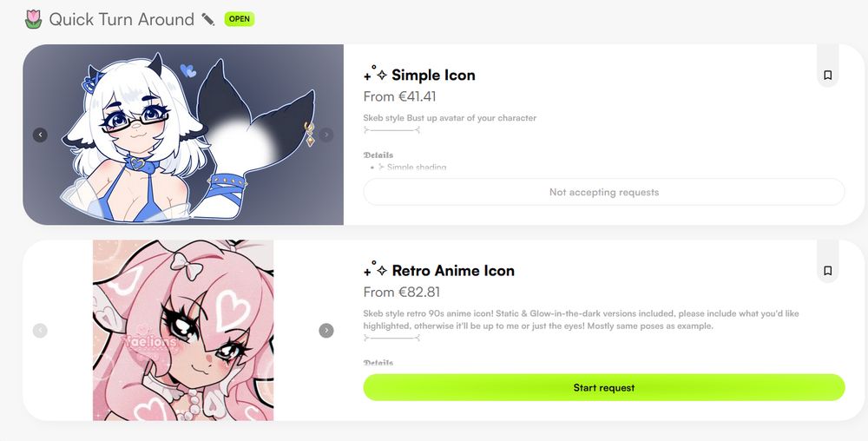
Task: Click the white-haired character preview image
Action: tap(183, 135)
